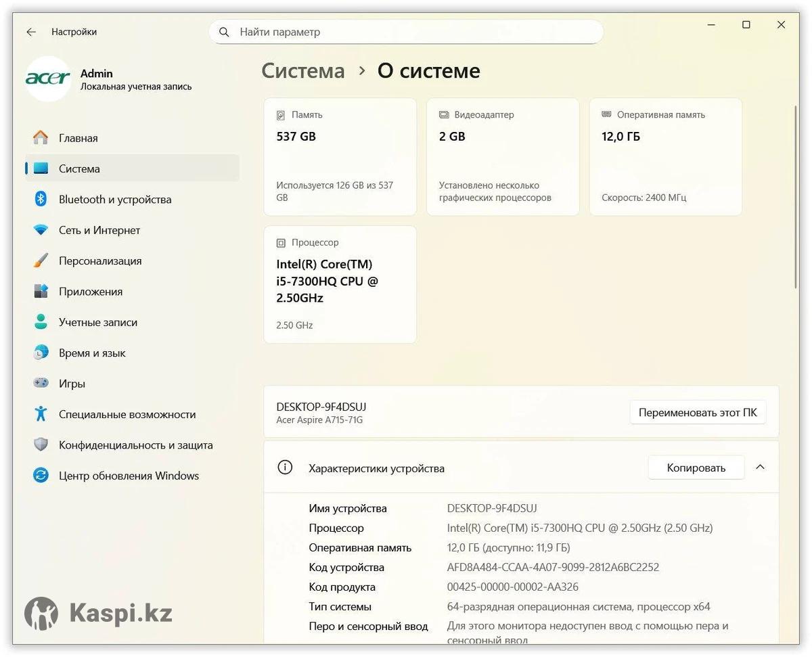Select Время и язык menu item
Image resolution: width=812 pixels, height=657 pixels.
[x=92, y=353]
